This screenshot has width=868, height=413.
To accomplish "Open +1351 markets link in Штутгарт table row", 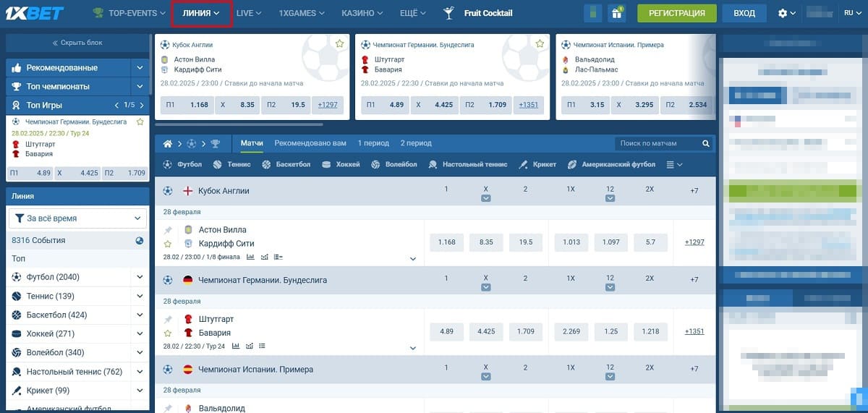I will pyautogui.click(x=694, y=331).
